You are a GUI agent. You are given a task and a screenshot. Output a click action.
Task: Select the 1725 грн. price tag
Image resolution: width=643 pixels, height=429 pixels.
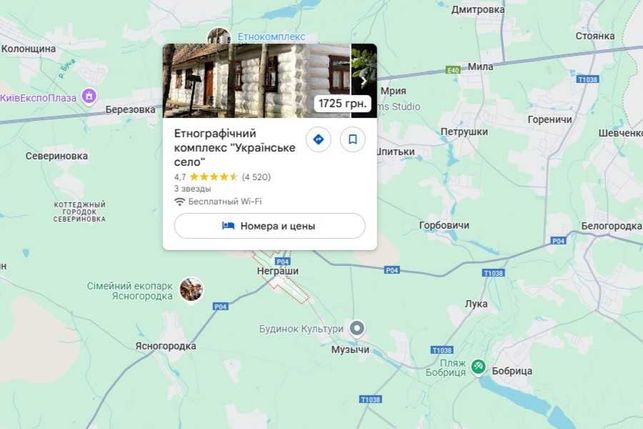point(342,103)
